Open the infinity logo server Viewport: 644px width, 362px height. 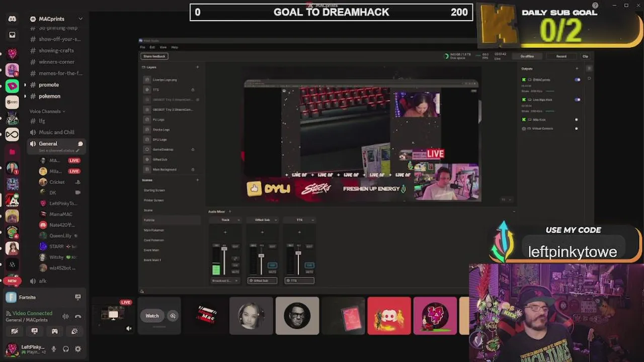tap(12, 135)
